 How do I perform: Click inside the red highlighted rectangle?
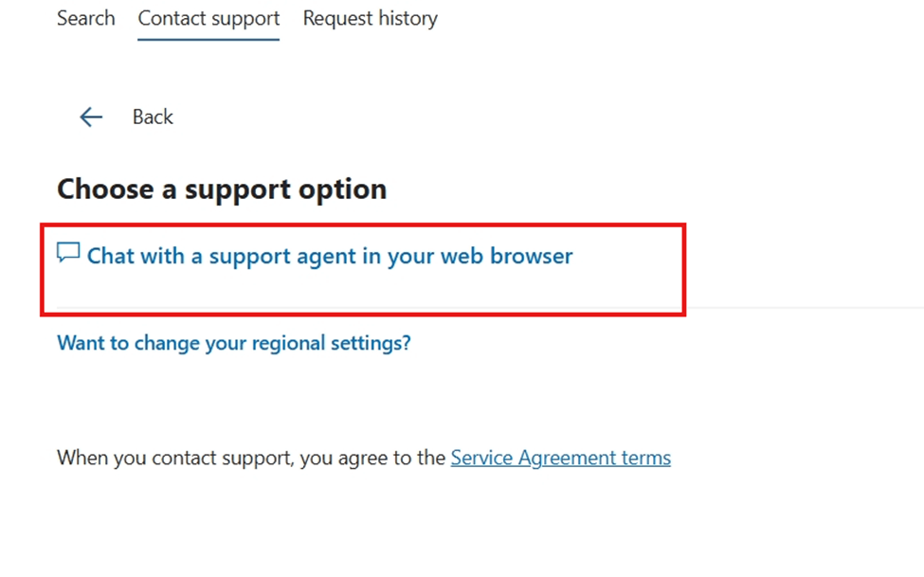[364, 270]
